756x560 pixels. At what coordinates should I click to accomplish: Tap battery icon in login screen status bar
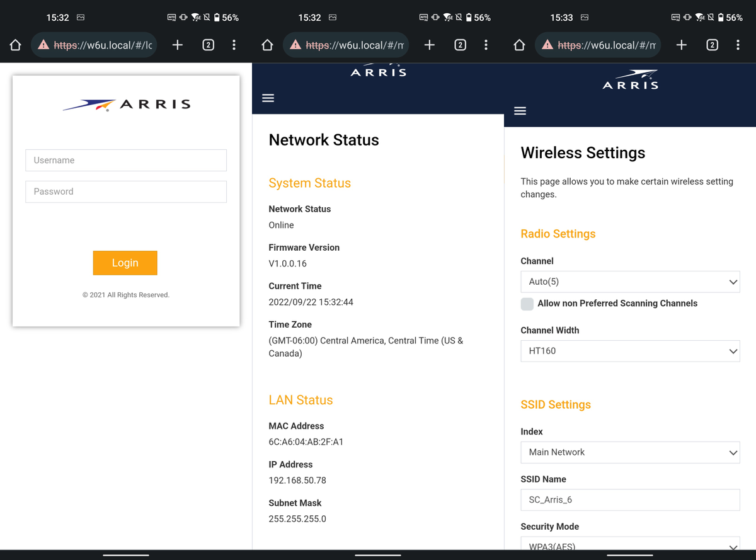(217, 18)
